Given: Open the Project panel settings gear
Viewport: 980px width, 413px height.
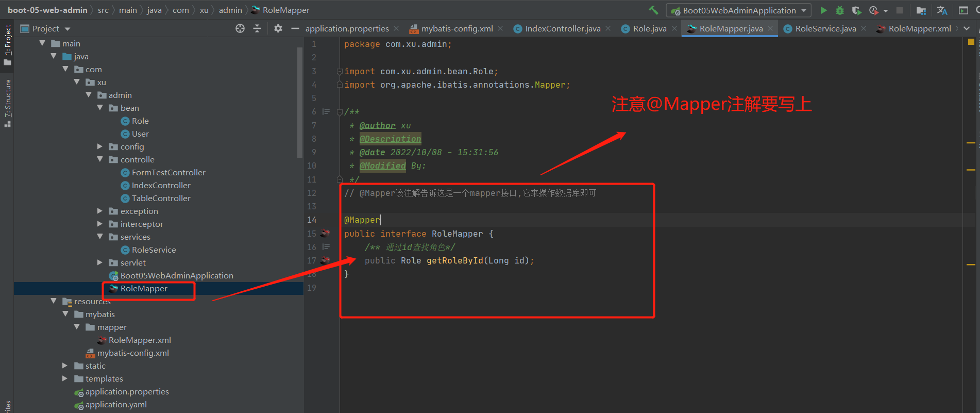Looking at the screenshot, I should [x=278, y=28].
